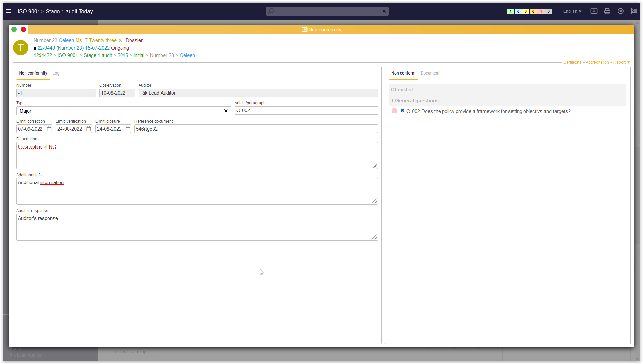
Task: Open calendar picker for Limit closure
Action: coord(128,129)
